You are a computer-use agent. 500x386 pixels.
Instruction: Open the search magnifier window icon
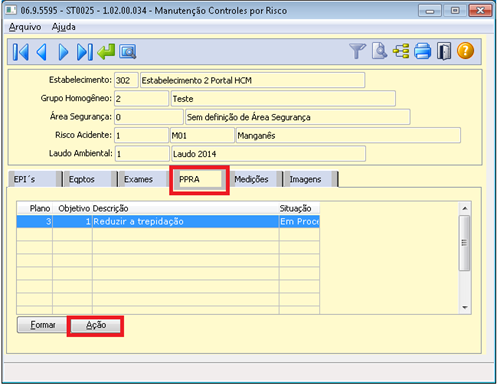pyautogui.click(x=128, y=52)
